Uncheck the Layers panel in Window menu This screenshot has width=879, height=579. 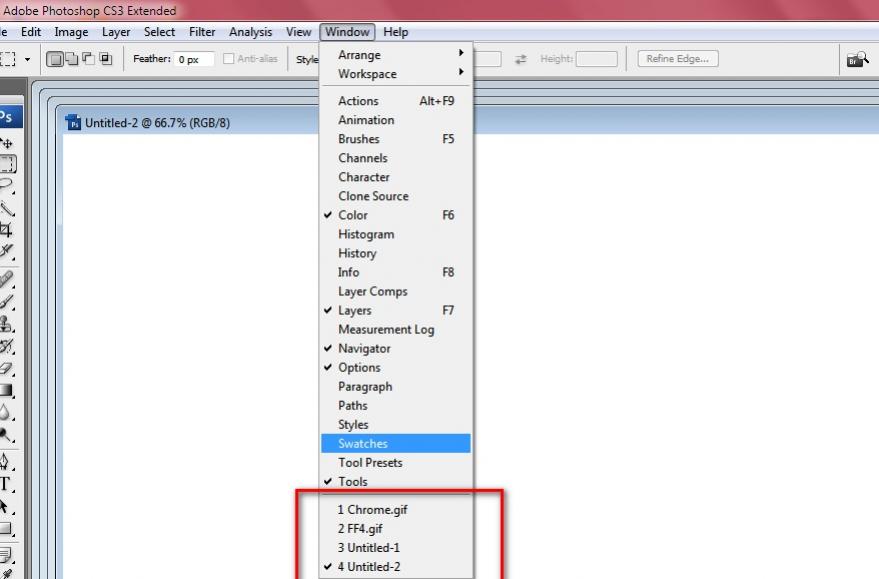point(396,311)
